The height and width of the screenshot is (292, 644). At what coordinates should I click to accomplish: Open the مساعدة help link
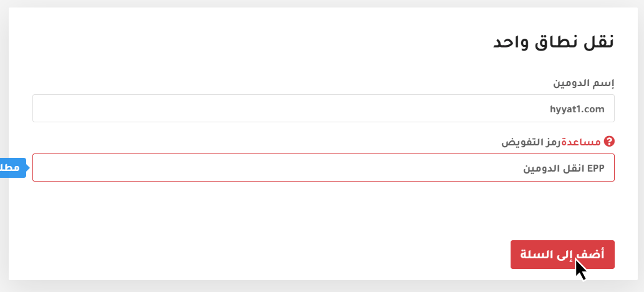coord(581,142)
